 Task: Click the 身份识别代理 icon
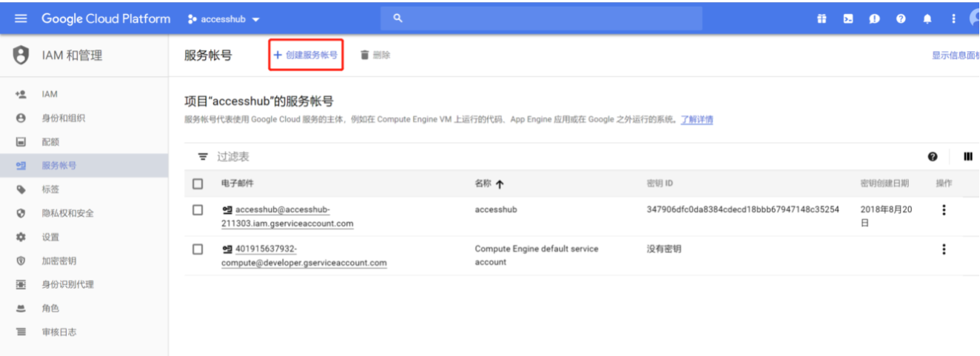21,284
